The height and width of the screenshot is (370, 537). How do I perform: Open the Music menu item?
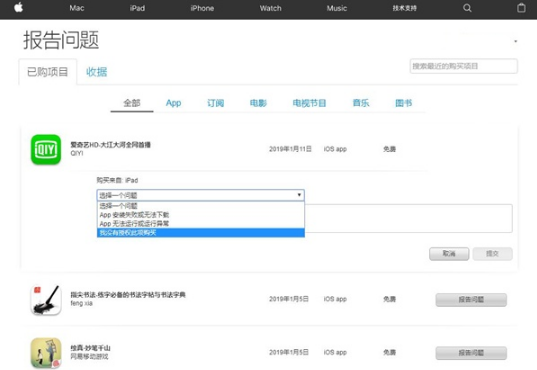pos(337,8)
